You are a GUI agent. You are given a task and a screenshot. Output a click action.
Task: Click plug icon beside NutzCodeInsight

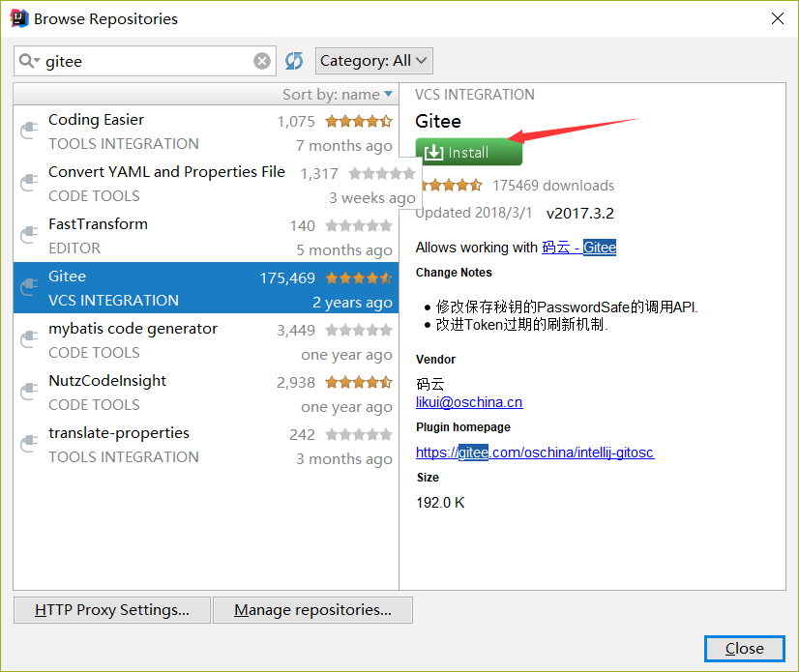pos(29,393)
